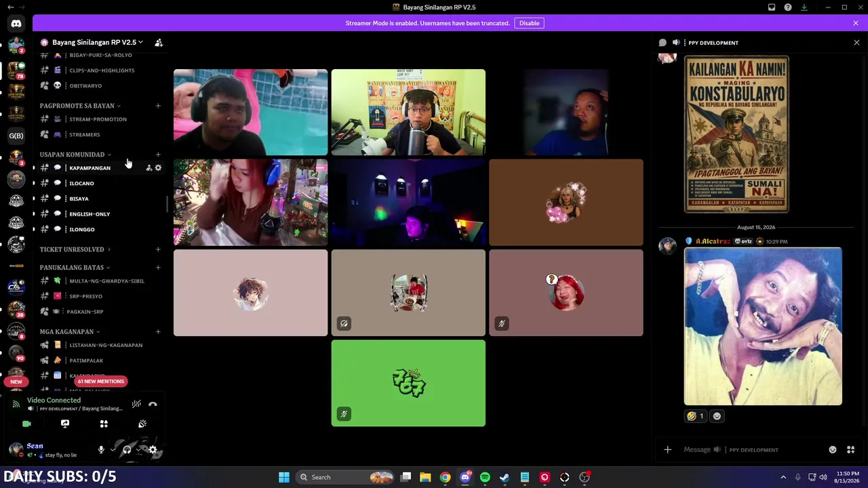The image size is (868, 488).
Task: Focus the green avatar video tile
Action: pos(408,384)
